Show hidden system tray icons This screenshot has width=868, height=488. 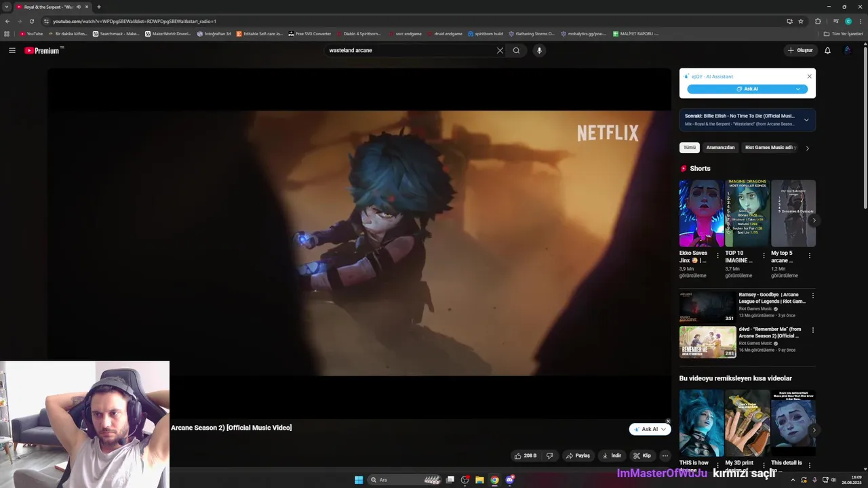tap(793, 480)
